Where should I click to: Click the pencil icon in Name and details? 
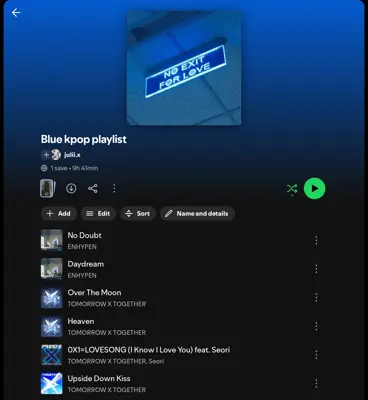coord(169,214)
